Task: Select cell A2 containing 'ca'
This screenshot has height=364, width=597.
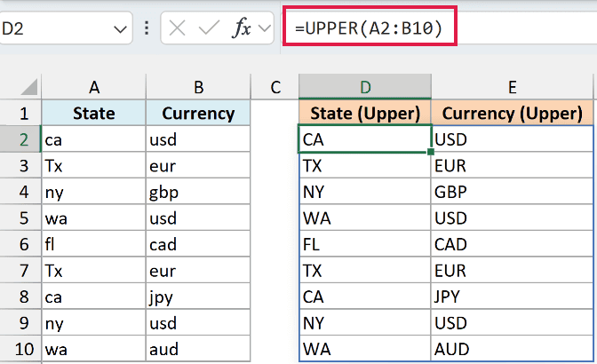Action: 93,139
